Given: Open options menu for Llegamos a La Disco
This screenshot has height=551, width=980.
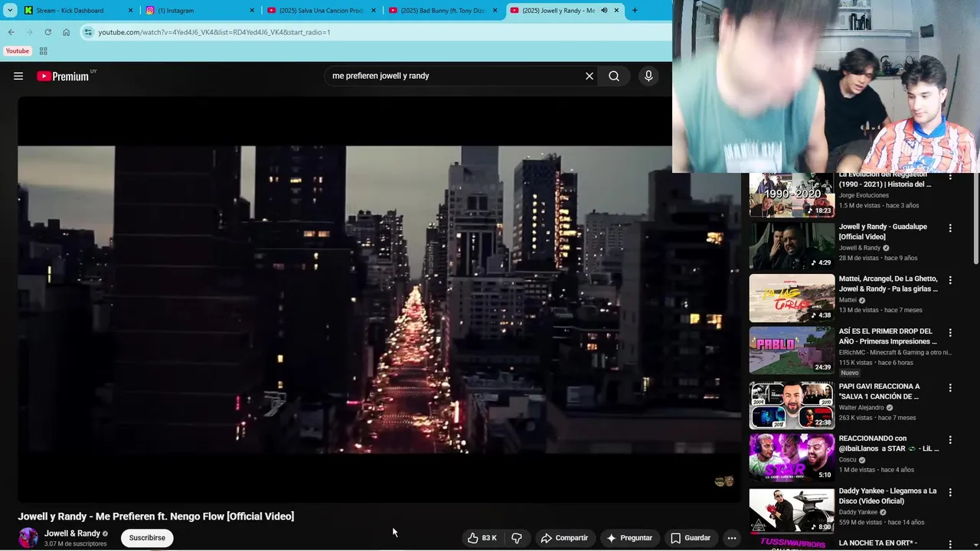Looking at the screenshot, I should (950, 492).
